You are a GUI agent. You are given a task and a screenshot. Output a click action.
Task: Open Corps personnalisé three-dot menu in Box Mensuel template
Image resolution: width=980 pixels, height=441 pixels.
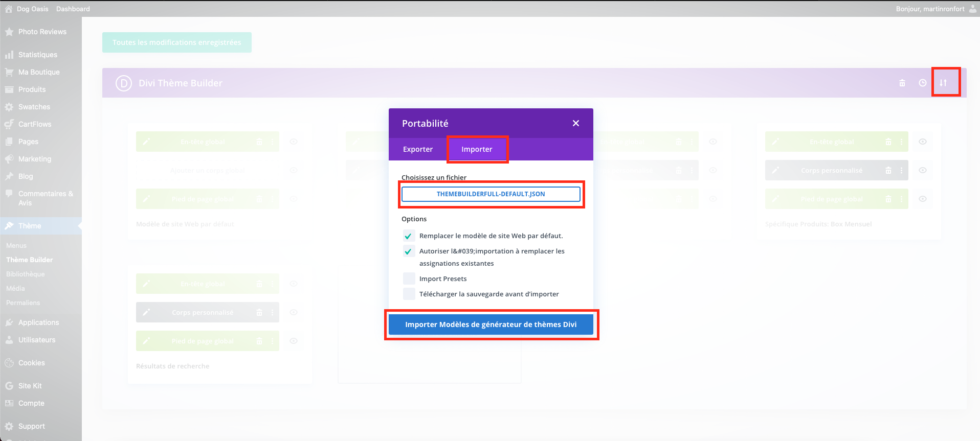(x=901, y=170)
